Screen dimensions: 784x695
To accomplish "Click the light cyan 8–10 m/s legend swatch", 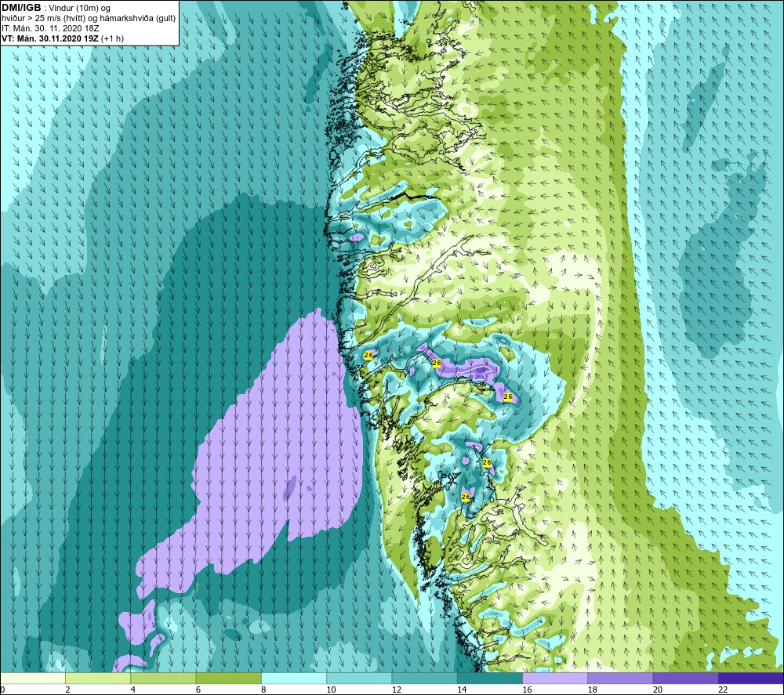I will tap(294, 678).
